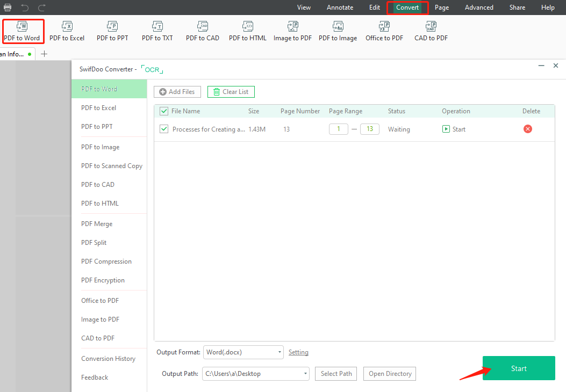Viewport: 566px width, 392px height.
Task: Select PDF to Word in the converter sidebar
Action: point(109,89)
